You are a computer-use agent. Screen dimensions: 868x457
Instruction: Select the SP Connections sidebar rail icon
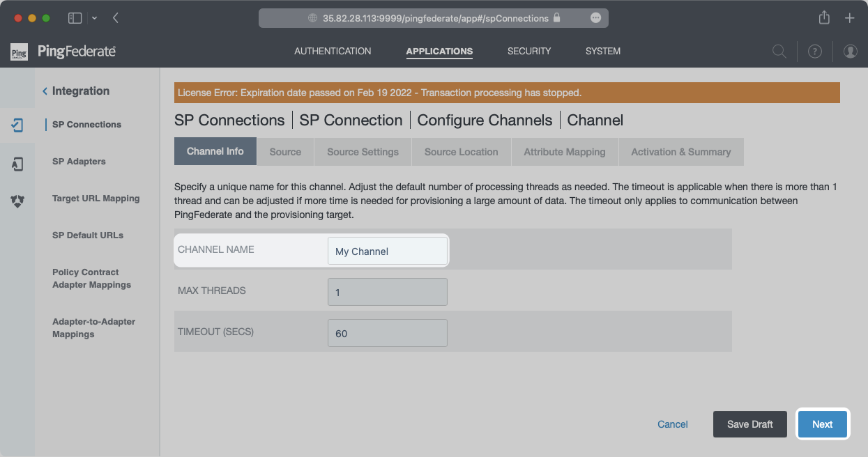(18, 125)
